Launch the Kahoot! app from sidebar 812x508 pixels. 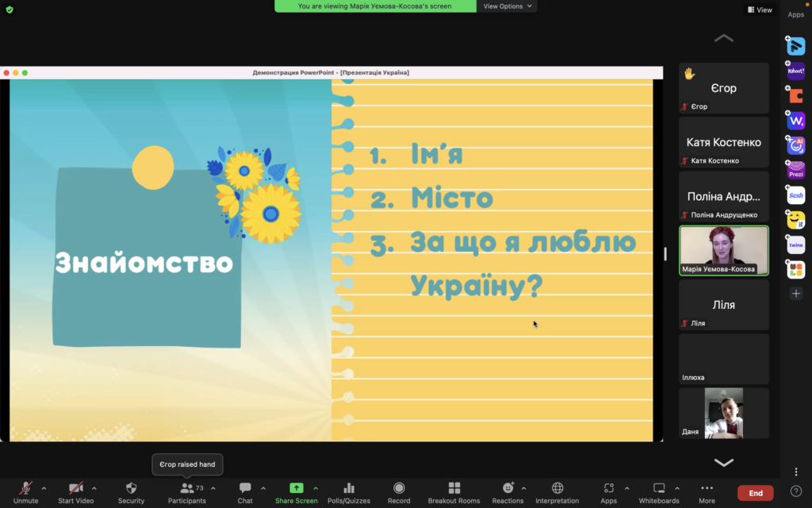click(x=796, y=71)
